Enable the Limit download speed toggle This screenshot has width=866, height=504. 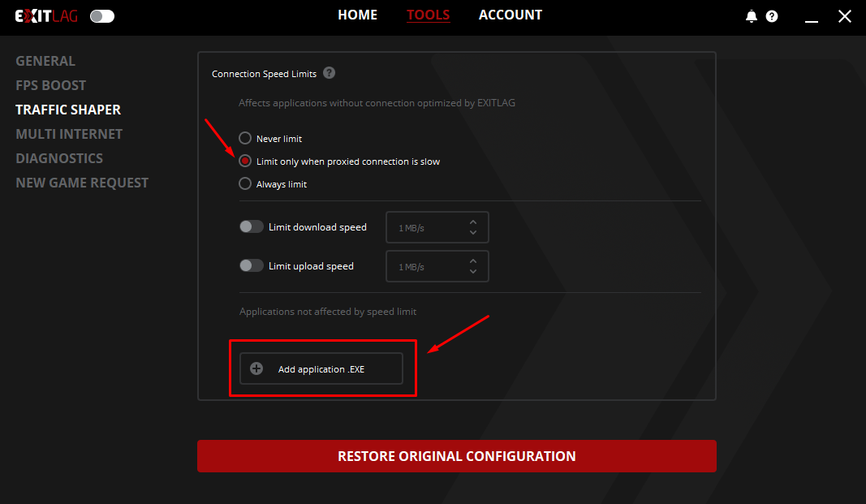click(x=252, y=227)
